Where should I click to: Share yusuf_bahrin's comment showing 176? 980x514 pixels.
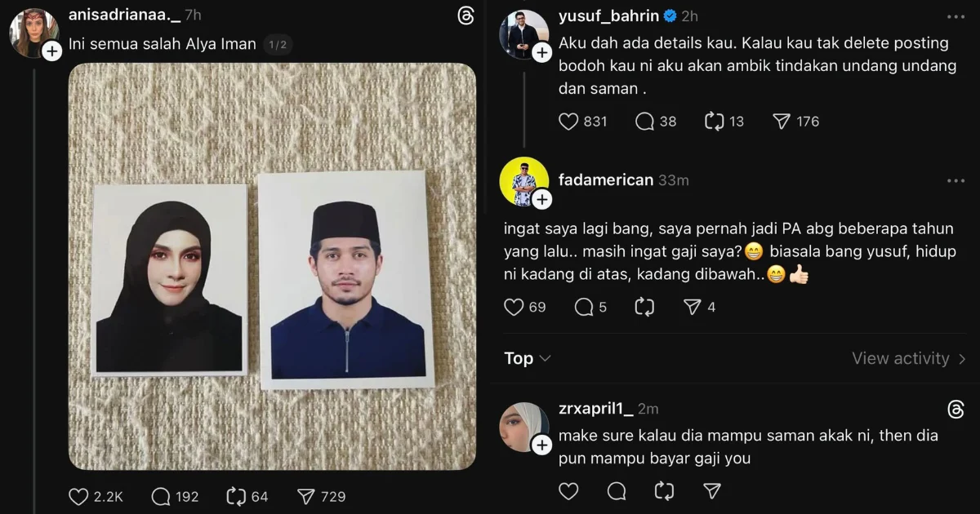tap(782, 122)
